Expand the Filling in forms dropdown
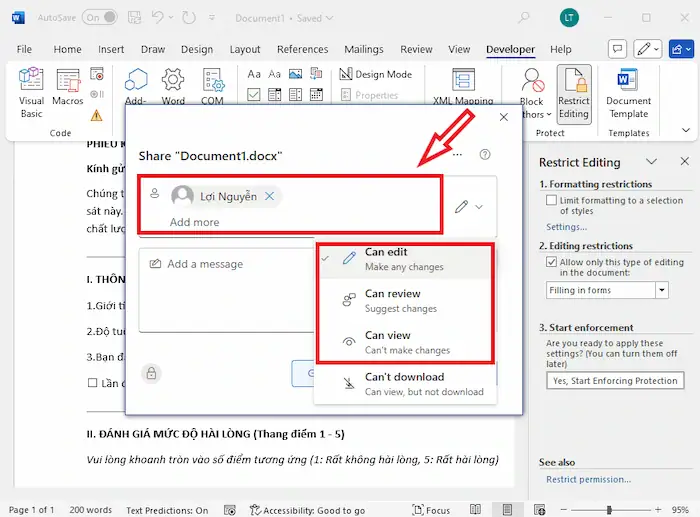700x517 pixels. pos(661,290)
